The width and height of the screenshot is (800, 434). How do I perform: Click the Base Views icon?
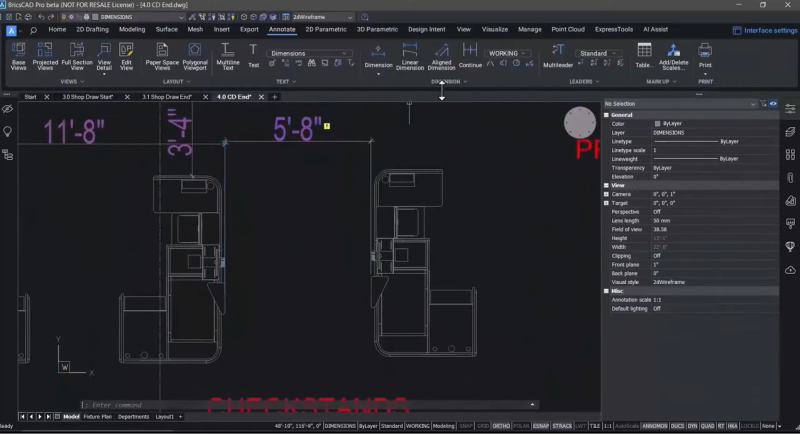(x=18, y=56)
